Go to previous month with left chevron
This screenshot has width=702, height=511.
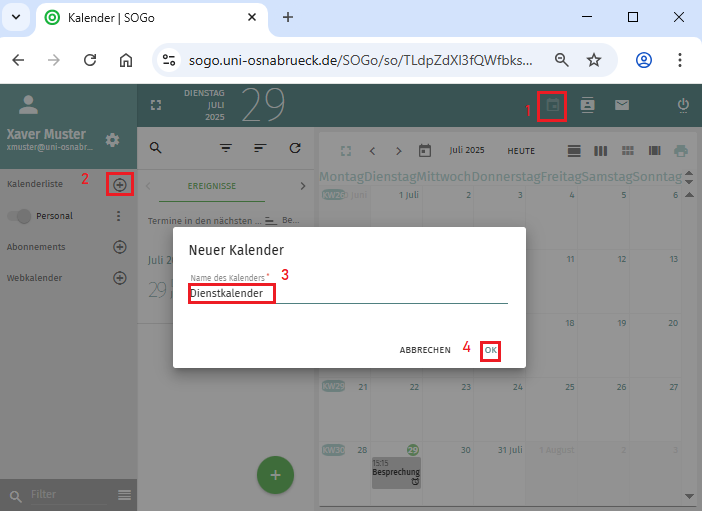372,151
